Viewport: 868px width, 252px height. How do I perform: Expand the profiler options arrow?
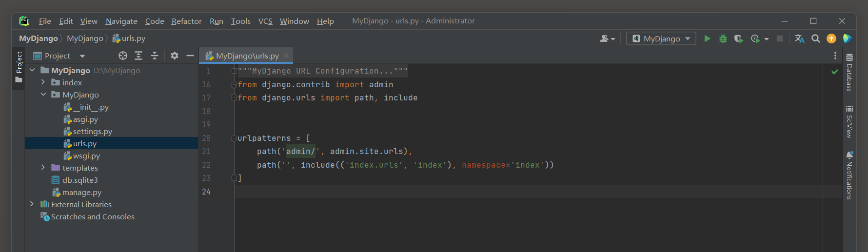click(x=767, y=39)
